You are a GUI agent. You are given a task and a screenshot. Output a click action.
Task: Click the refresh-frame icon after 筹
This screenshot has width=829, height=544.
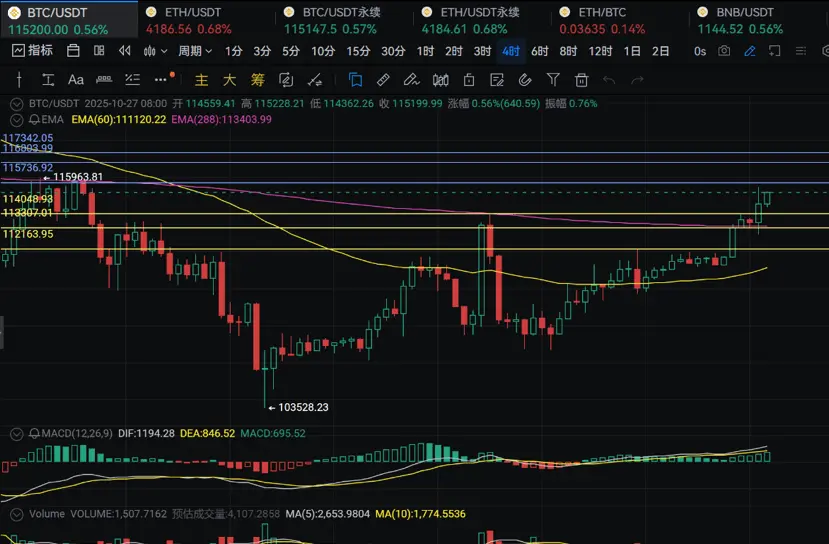(286, 80)
